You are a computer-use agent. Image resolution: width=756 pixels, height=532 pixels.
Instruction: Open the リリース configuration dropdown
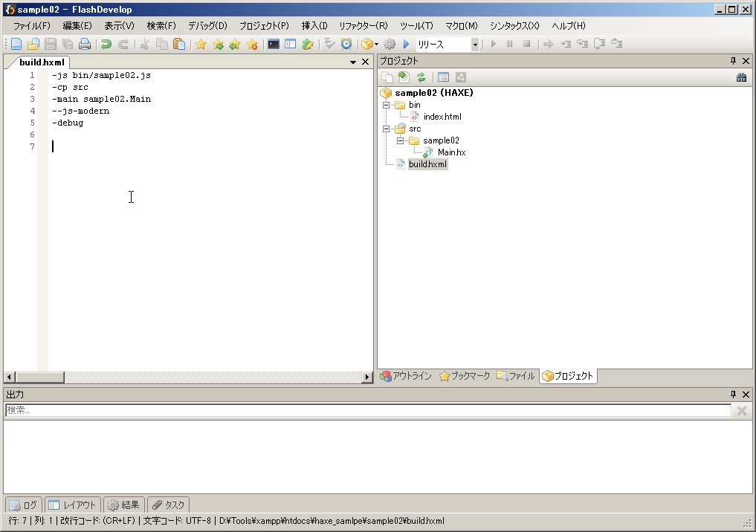tap(475, 45)
